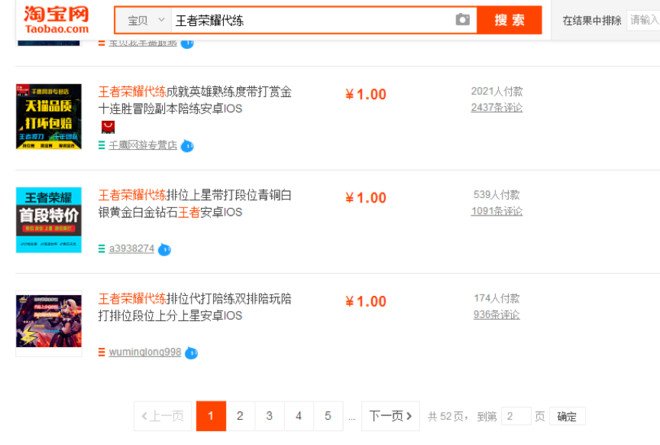Open seller wuminglong998 shop link
Screen dimensions: 660x445
pyautogui.click(x=145, y=352)
